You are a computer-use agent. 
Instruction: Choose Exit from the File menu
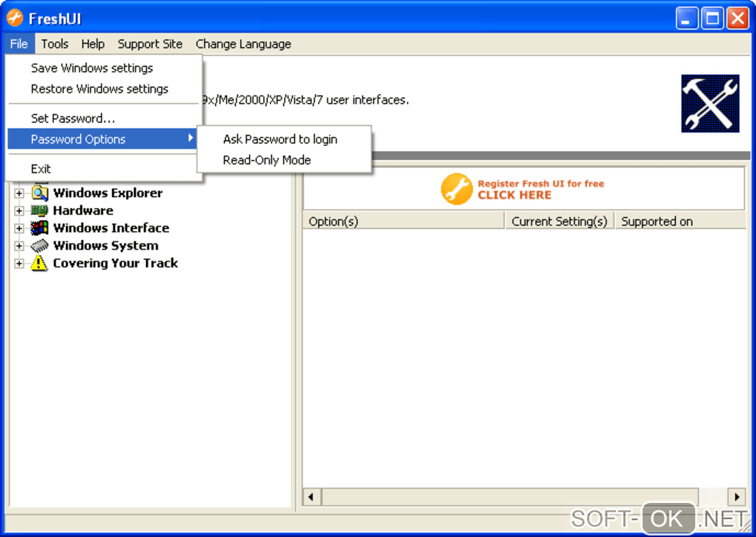pyautogui.click(x=103, y=169)
